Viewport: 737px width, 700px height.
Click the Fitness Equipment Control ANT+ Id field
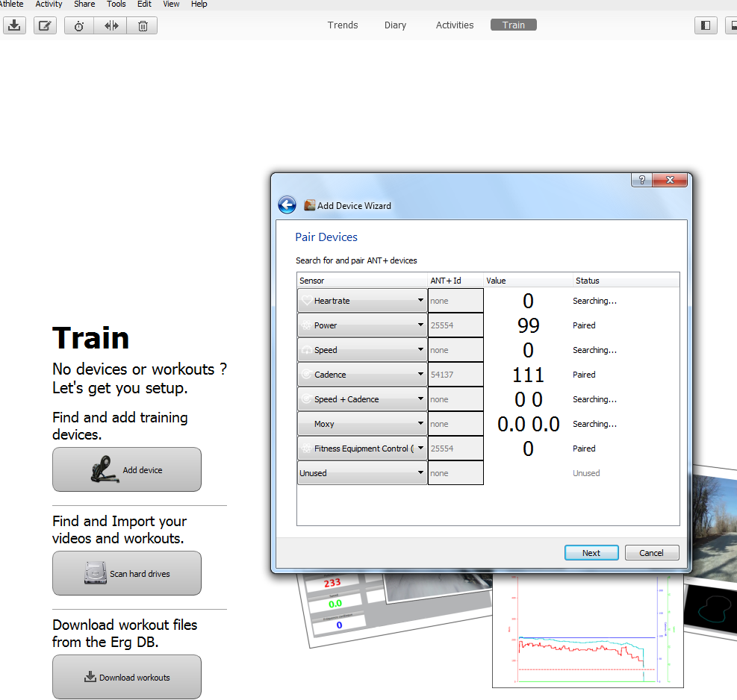point(455,449)
